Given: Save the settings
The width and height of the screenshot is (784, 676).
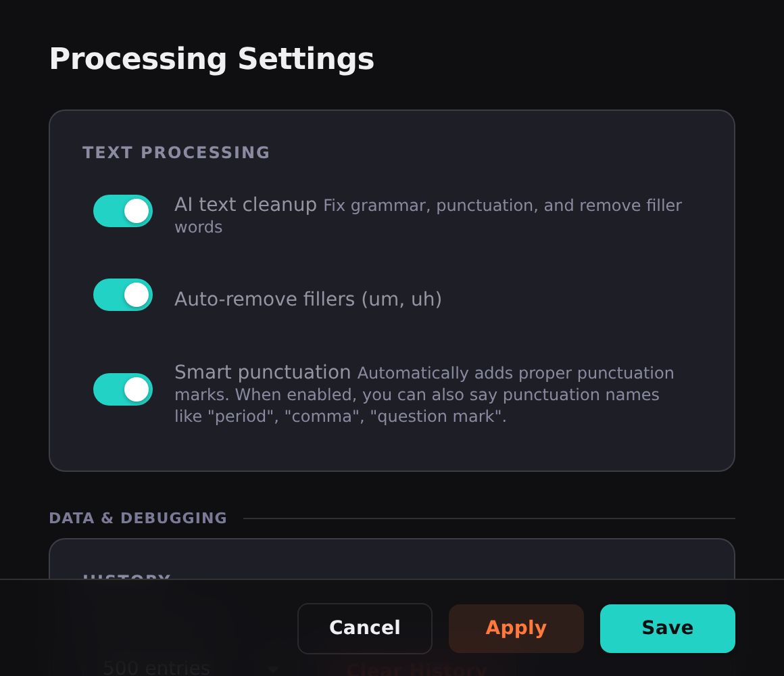Looking at the screenshot, I should coord(667,628).
